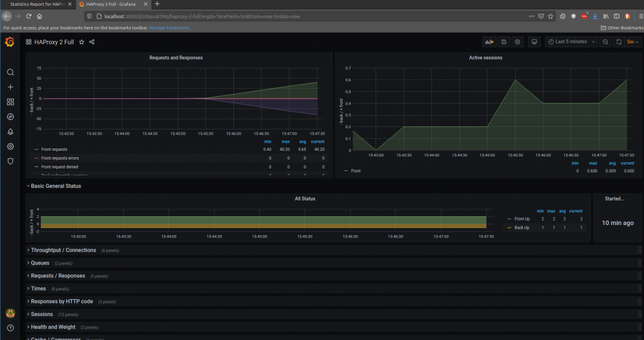Open the Other Bookmarks folder
This screenshot has width=644, height=340.
(x=622, y=28)
